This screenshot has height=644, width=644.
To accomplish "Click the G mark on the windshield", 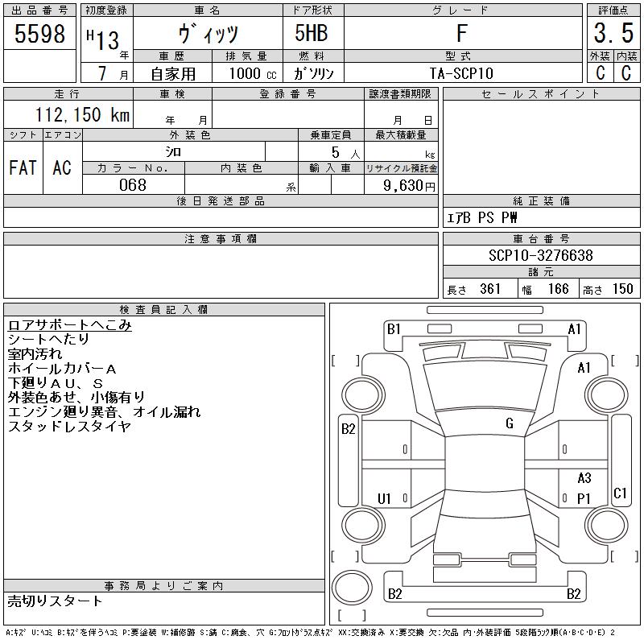I will point(510,423).
